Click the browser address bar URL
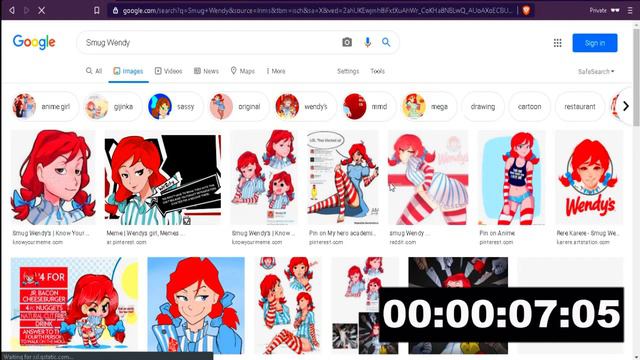 316,11
